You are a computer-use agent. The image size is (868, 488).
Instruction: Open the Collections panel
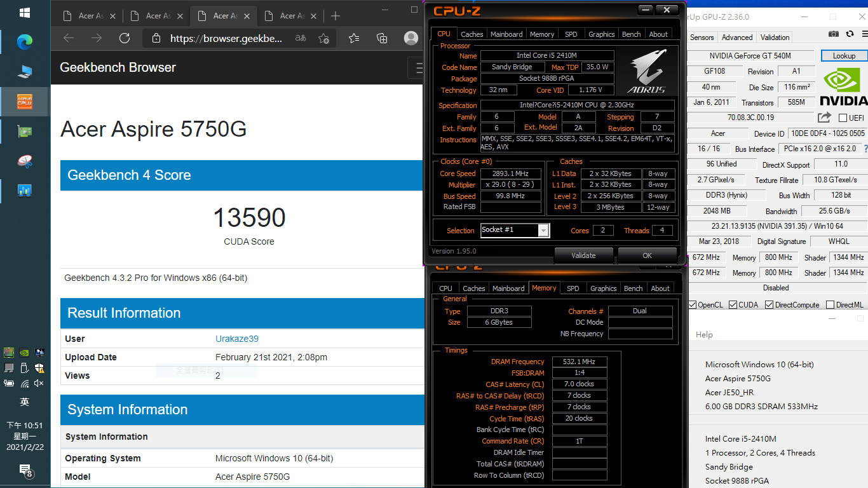(382, 38)
